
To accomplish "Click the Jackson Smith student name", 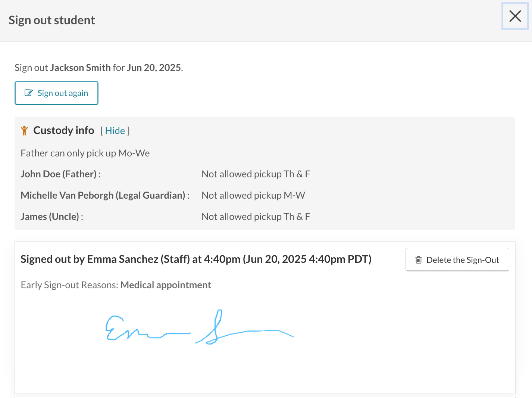I will pos(81,68).
